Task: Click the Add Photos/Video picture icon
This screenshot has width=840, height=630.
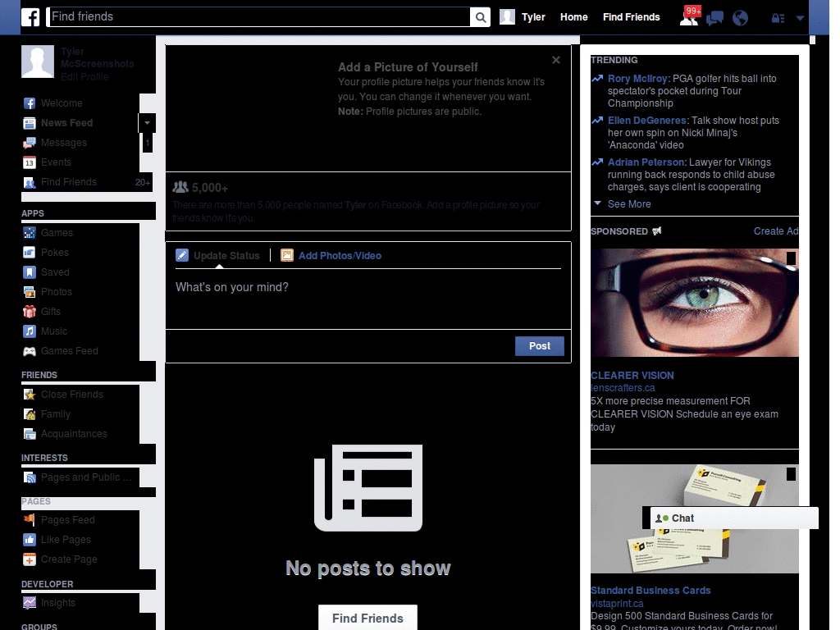Action: pos(287,256)
